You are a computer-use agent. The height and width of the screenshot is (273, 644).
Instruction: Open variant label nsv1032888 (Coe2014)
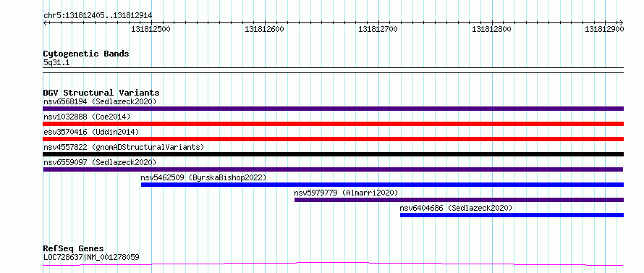(x=87, y=117)
